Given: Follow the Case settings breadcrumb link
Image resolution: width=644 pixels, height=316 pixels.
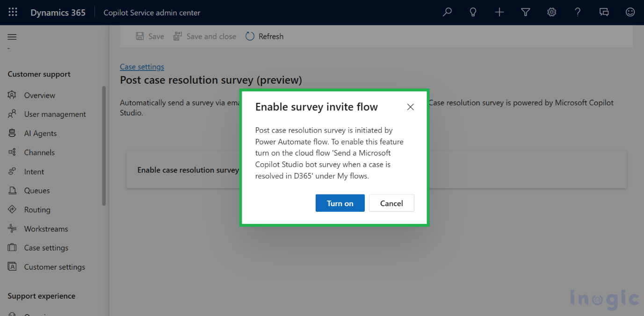Looking at the screenshot, I should (142, 67).
